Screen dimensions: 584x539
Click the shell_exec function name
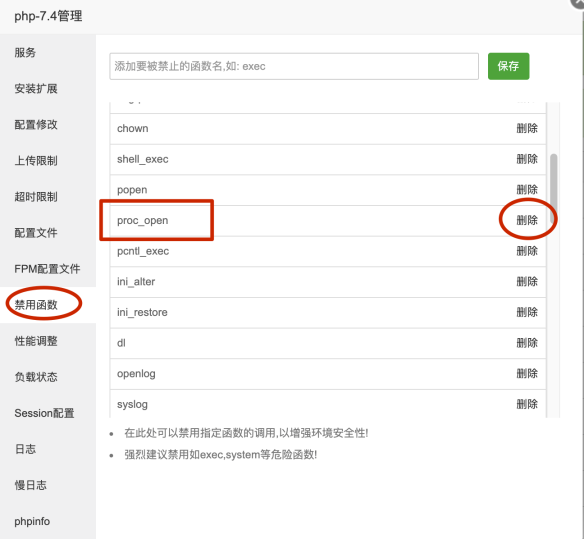point(143,159)
